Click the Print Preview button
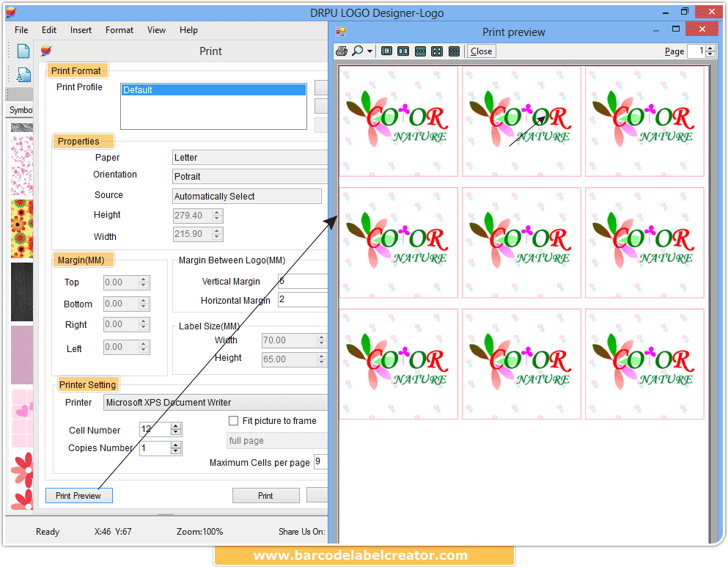 tap(78, 495)
